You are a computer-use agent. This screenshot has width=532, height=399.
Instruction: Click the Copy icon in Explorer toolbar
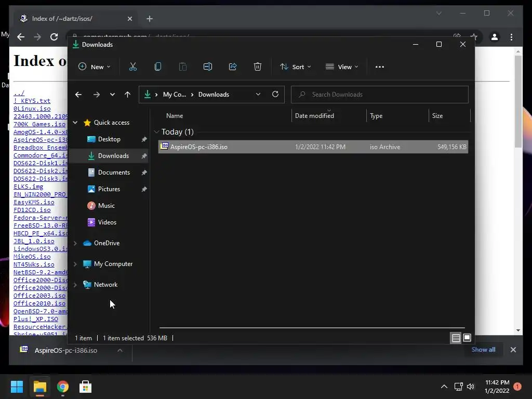[x=158, y=66]
